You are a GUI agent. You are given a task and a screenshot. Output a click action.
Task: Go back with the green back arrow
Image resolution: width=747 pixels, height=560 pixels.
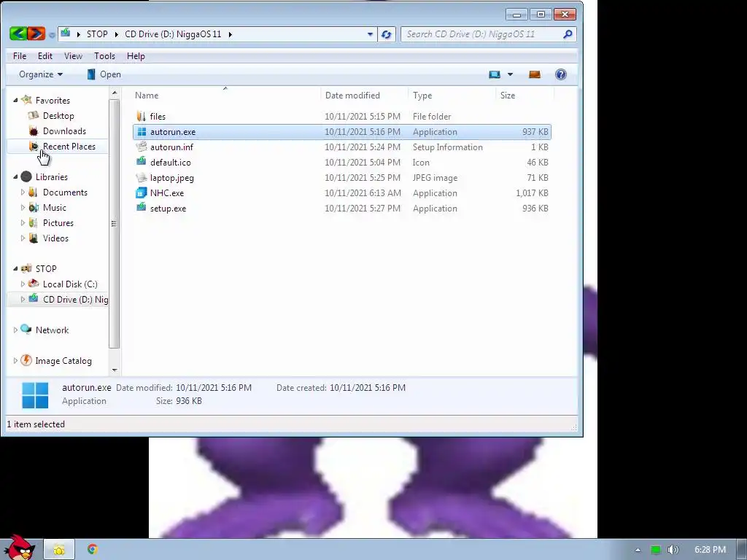coord(18,34)
